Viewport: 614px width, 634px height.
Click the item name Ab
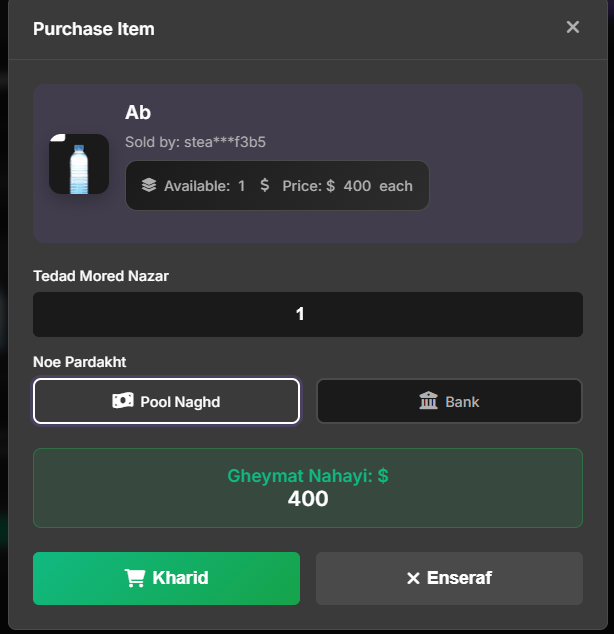tap(138, 113)
